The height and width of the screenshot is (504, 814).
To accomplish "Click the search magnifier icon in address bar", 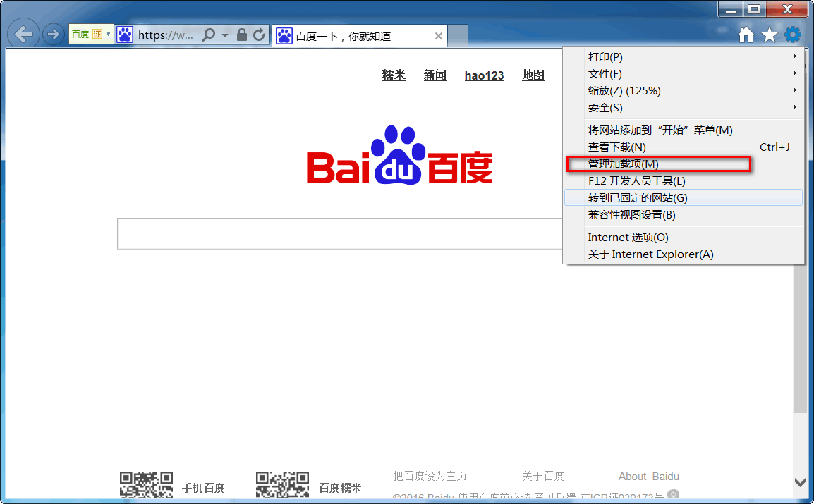I will (x=209, y=35).
